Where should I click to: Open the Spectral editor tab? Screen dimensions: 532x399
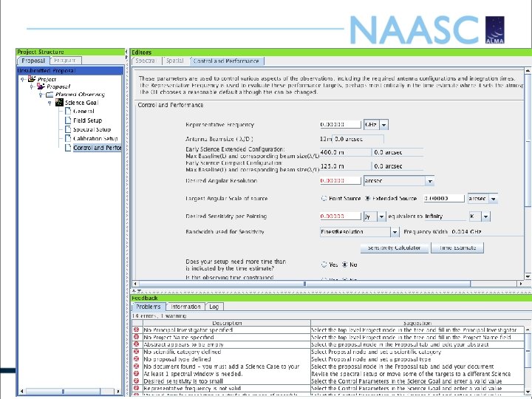pyautogui.click(x=146, y=61)
